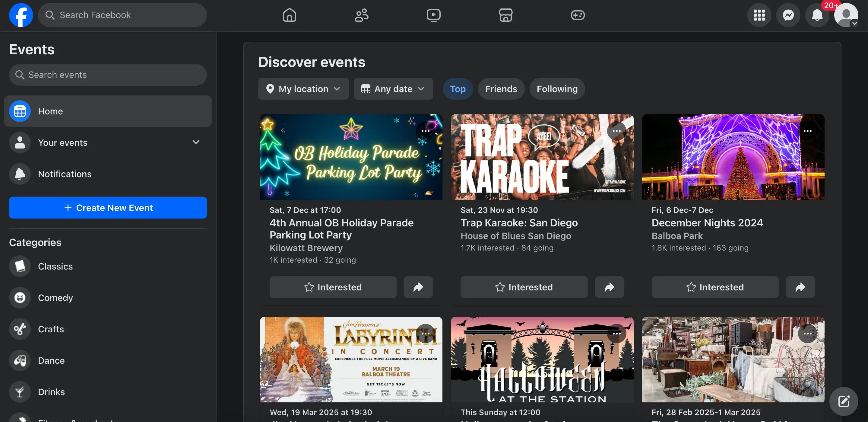Select the Dance category icon

click(x=20, y=360)
